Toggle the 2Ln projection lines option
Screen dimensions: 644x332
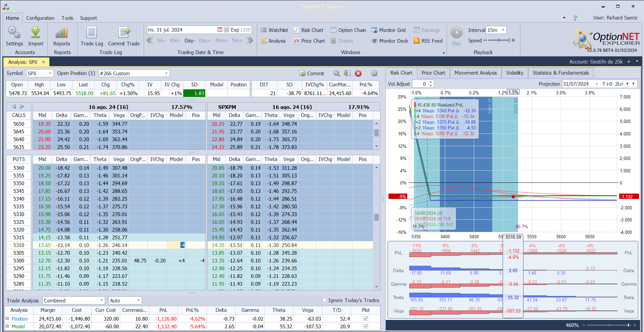point(619,84)
